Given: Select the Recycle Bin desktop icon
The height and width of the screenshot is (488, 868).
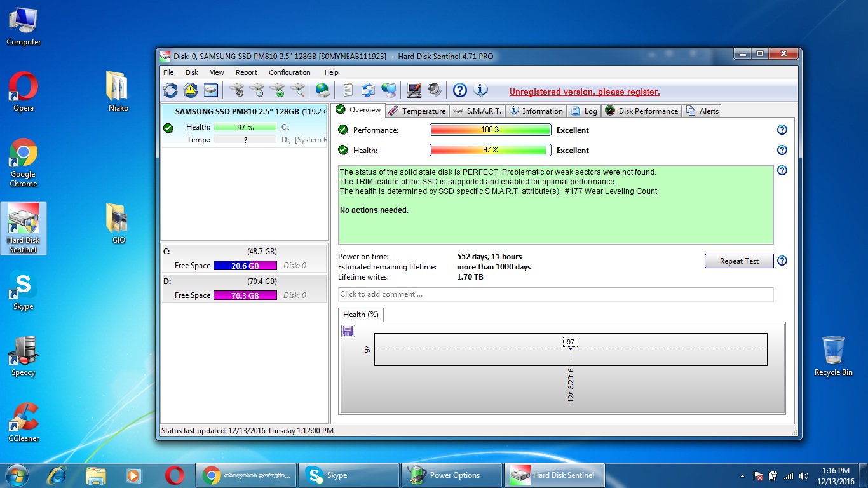Looking at the screenshot, I should tap(834, 356).
